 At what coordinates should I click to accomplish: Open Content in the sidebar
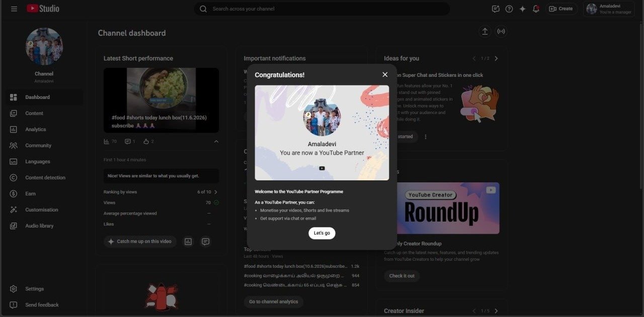click(44, 113)
